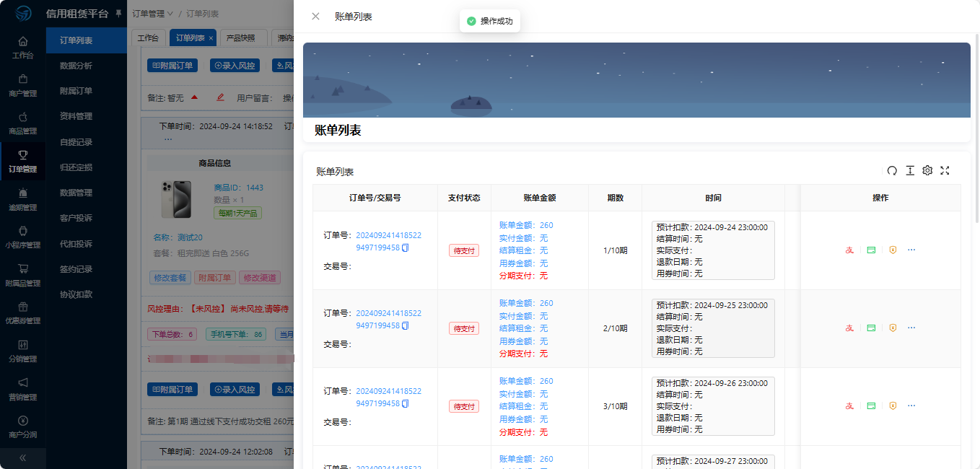Open 优惠券管理 in the left sidebar
Viewport: 980px width, 469px height.
pyautogui.click(x=23, y=313)
